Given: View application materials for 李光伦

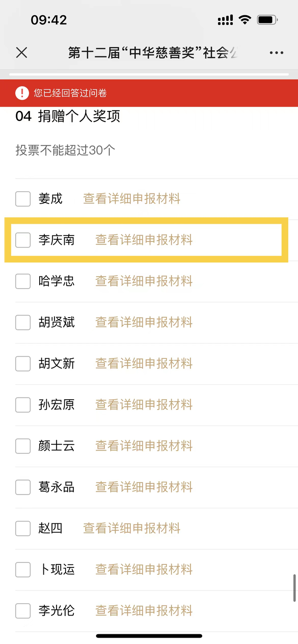Looking at the screenshot, I should click(144, 611).
